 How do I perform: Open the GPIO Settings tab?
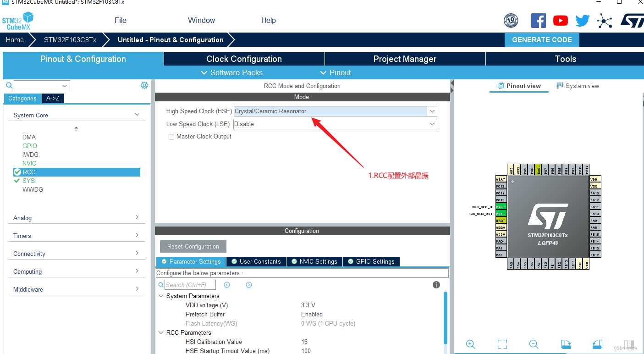pos(371,261)
